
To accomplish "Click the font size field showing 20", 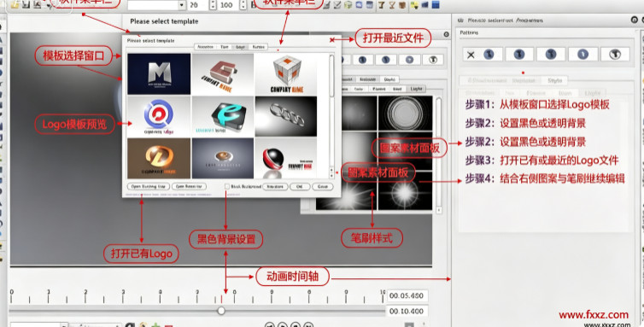I will pyautogui.click(x=198, y=5).
